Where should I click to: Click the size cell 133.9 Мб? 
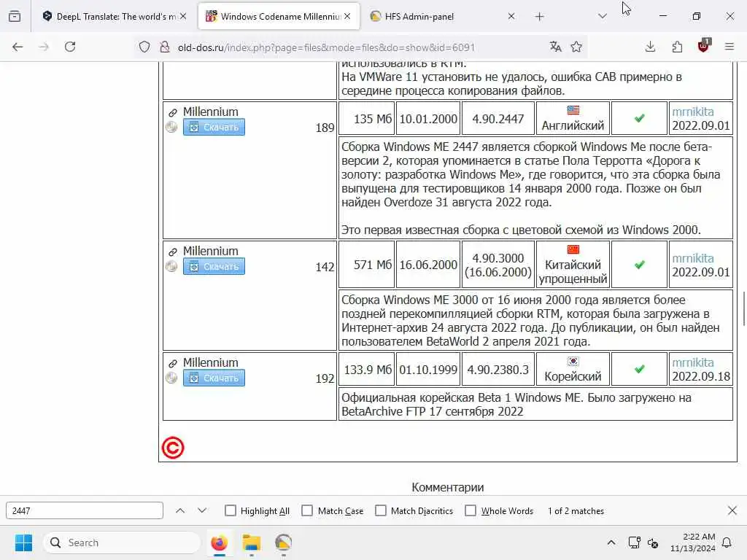pos(368,370)
